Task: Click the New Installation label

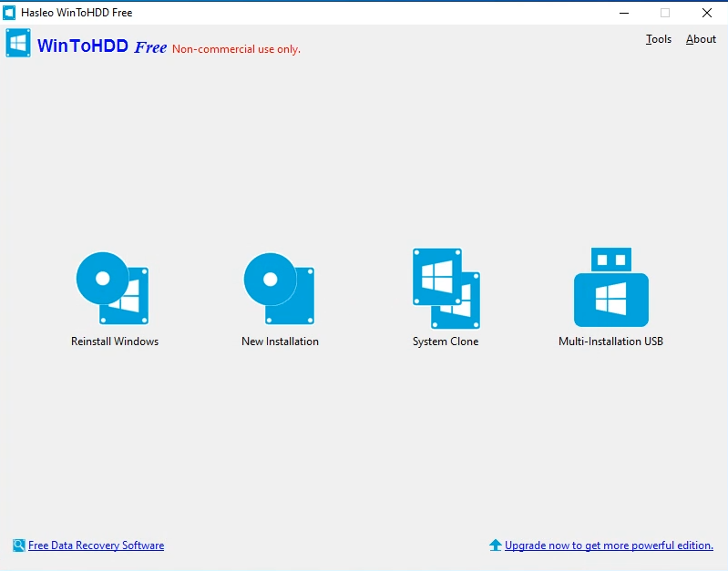Action: click(280, 342)
